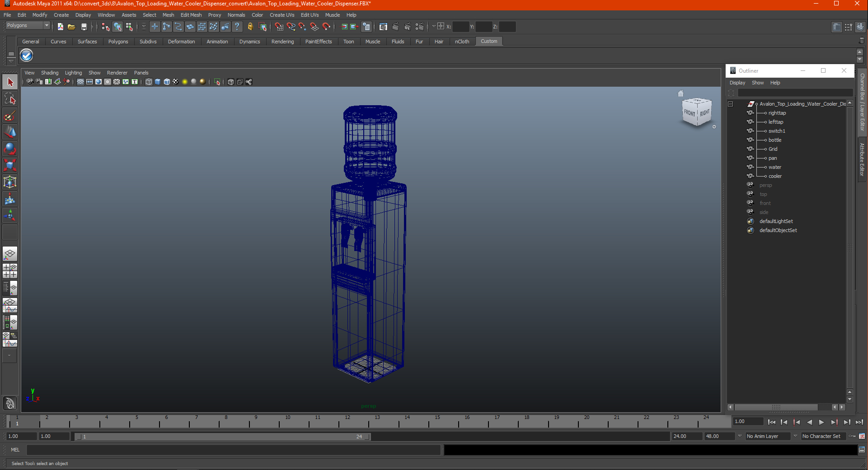Save scene using floppy disk icon
This screenshot has width=868, height=470.
pyautogui.click(x=84, y=27)
